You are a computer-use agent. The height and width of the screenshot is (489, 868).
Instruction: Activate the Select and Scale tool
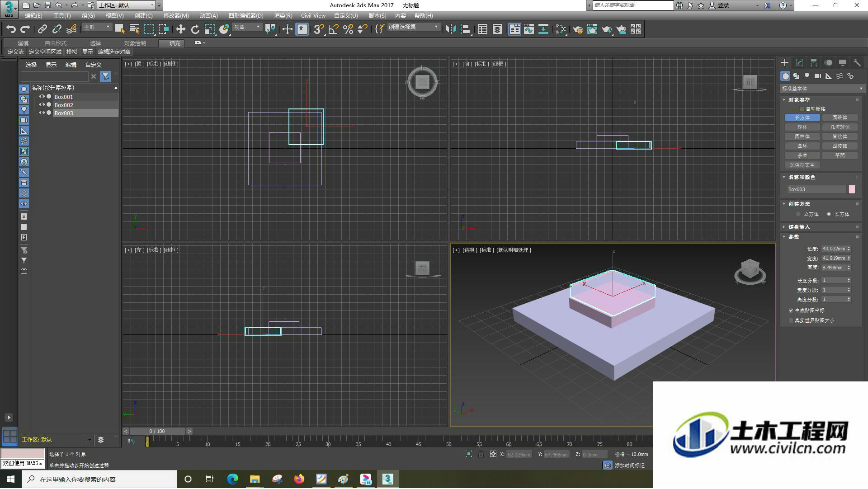pos(209,29)
